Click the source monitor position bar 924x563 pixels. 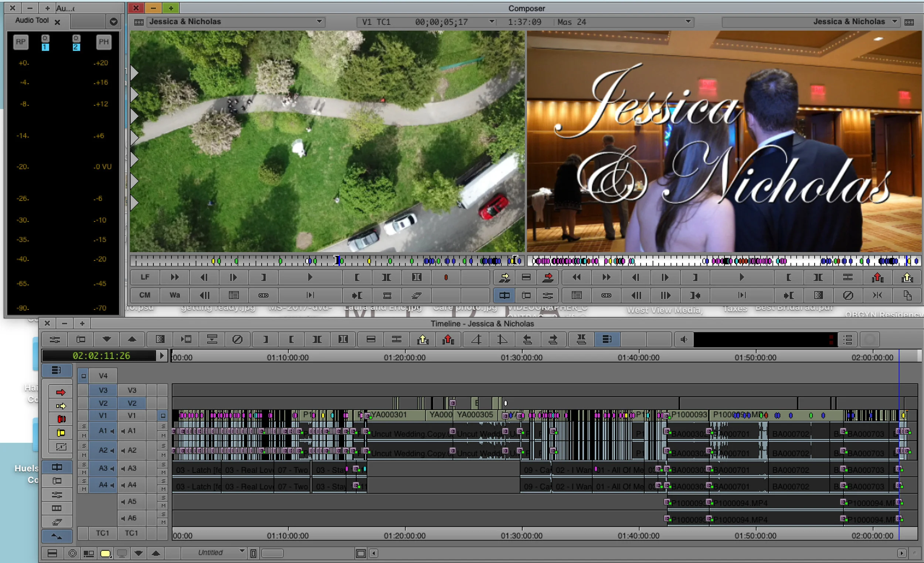(327, 260)
